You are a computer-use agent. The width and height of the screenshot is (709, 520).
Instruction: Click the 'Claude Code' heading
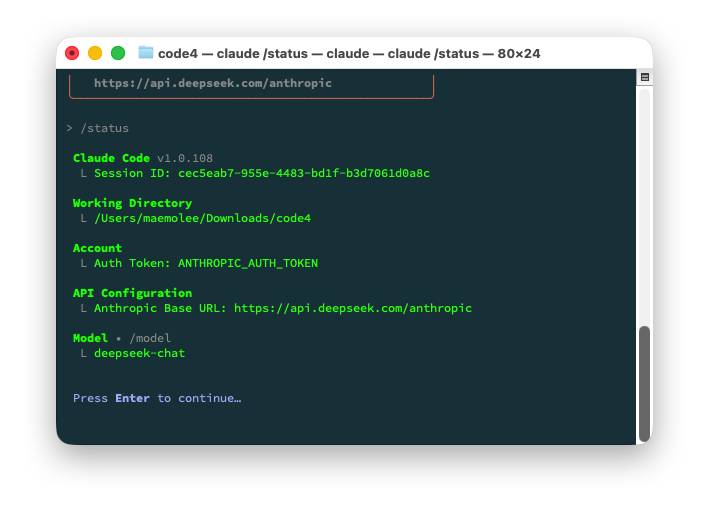click(x=111, y=158)
